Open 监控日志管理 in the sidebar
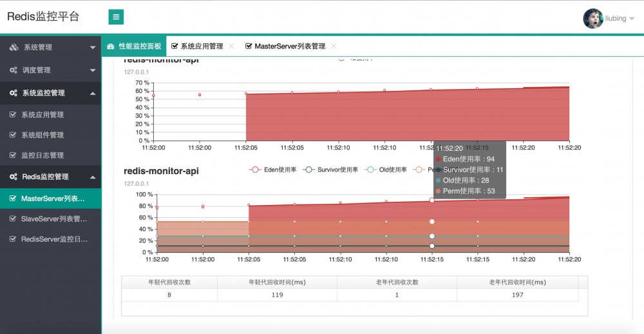644x334 pixels. click(x=50, y=155)
